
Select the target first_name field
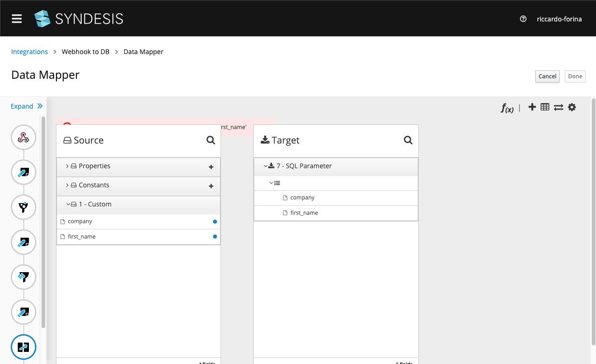tap(336, 213)
